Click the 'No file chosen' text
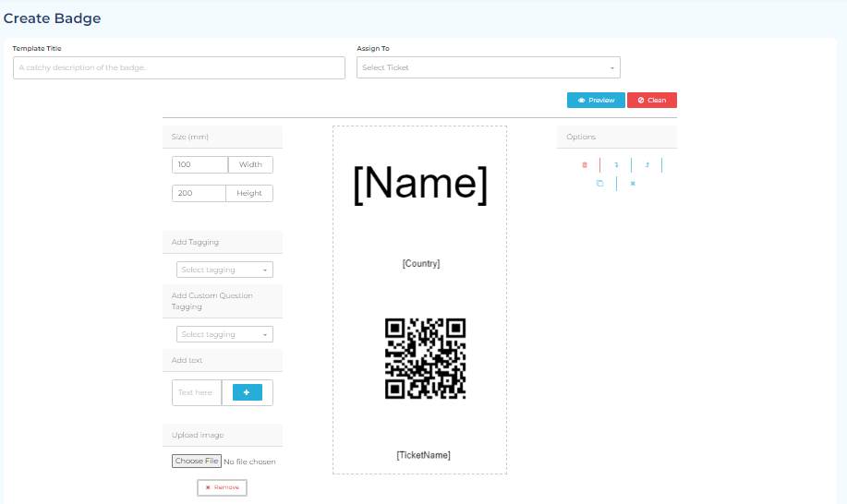 click(x=249, y=462)
